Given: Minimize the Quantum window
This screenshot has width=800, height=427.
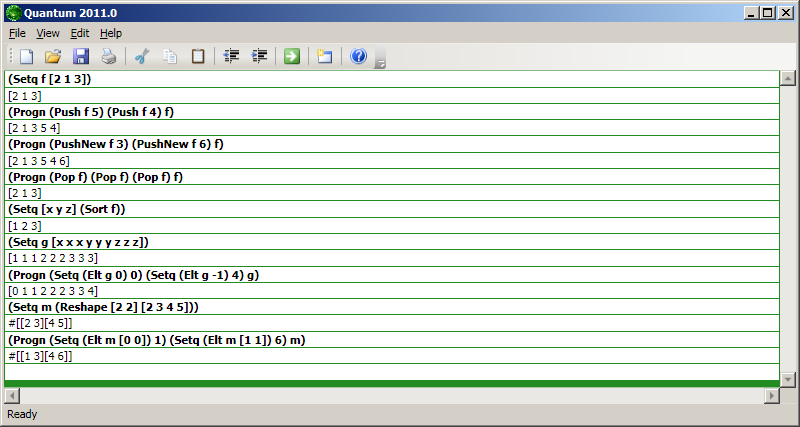Looking at the screenshot, I should (x=751, y=13).
